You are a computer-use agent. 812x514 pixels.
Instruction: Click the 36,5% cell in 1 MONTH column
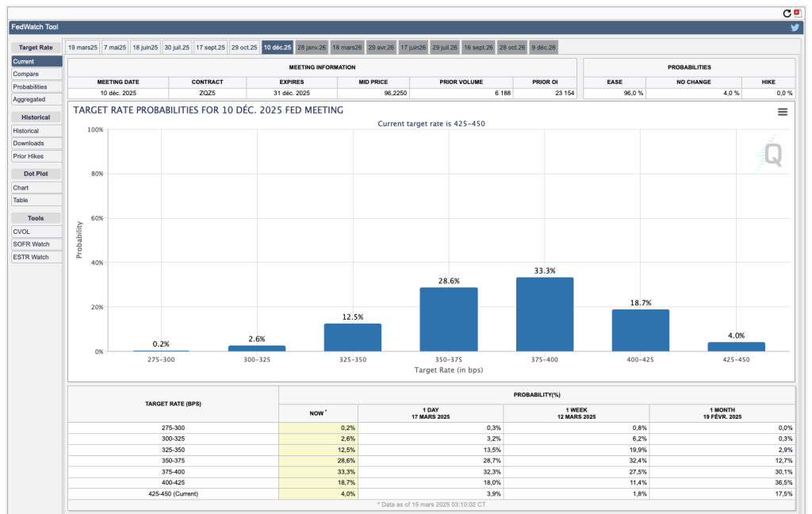722,483
